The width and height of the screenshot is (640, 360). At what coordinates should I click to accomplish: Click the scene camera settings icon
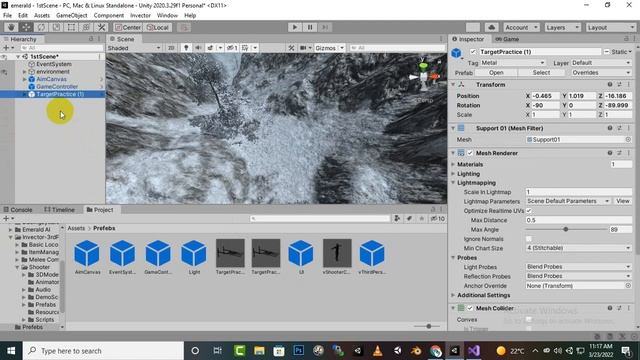pos(304,48)
